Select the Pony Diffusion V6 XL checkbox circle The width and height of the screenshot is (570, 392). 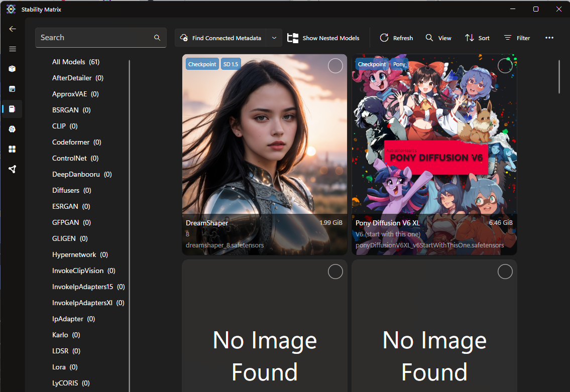coord(505,66)
